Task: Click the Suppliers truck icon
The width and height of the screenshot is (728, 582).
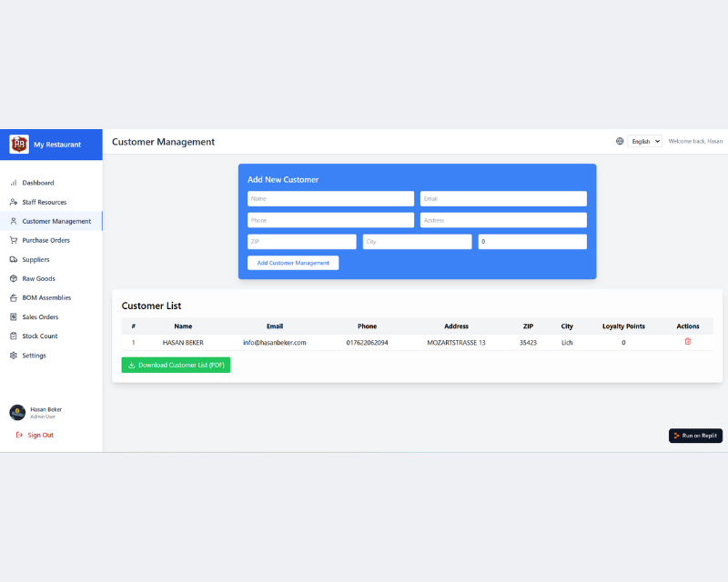Action: coord(14,259)
